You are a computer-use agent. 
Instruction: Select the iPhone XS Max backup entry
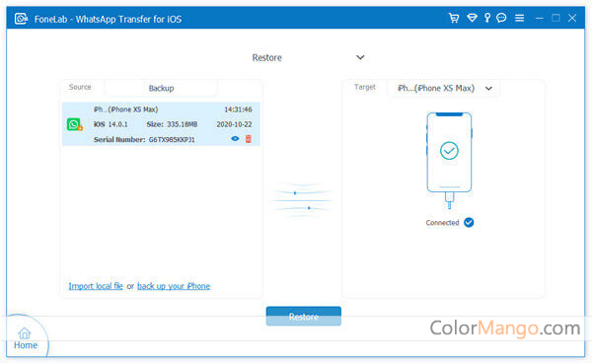tap(161, 124)
